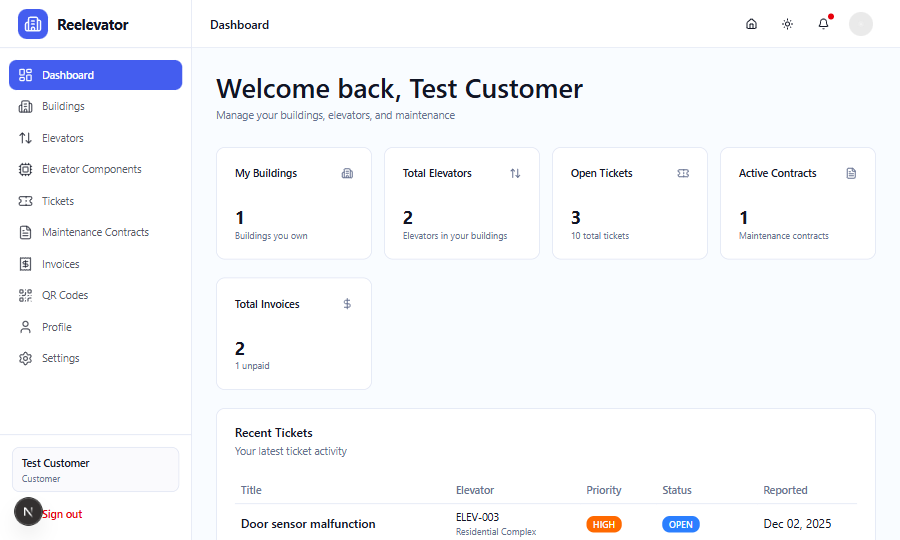Viewport: 900px width, 540px height.
Task: Open the notifications bell icon
Action: coord(823,24)
